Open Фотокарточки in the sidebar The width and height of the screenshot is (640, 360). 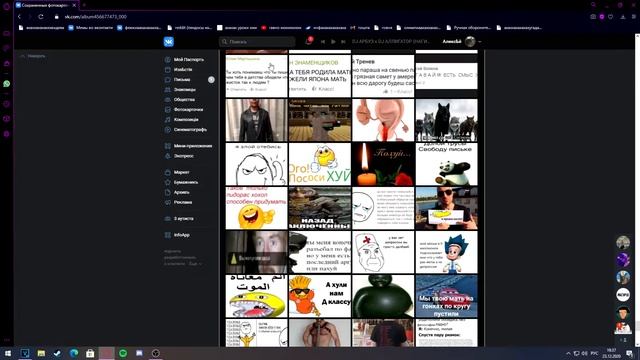[188, 110]
